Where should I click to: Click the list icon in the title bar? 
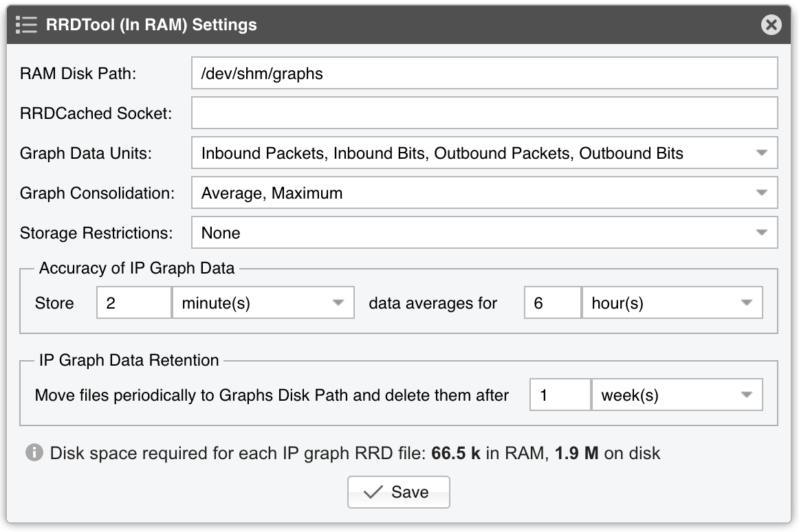coord(27,25)
